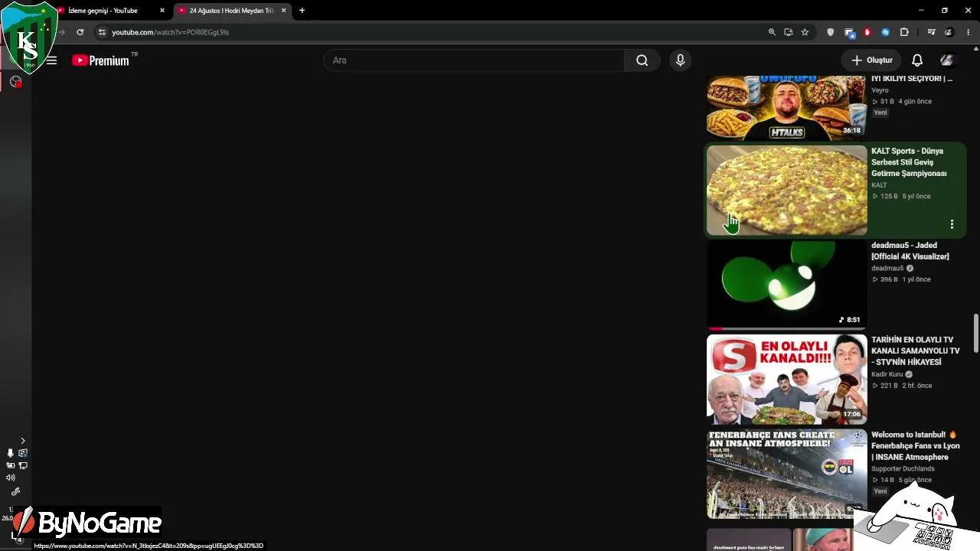Open the translate extension icon
The height and width of the screenshot is (551, 980).
point(849,32)
